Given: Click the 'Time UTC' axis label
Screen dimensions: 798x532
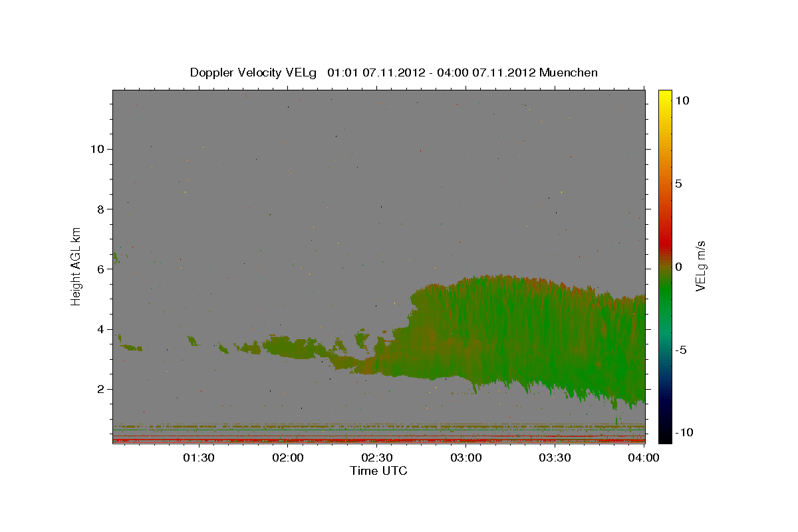Looking at the screenshot, I should click(378, 471).
